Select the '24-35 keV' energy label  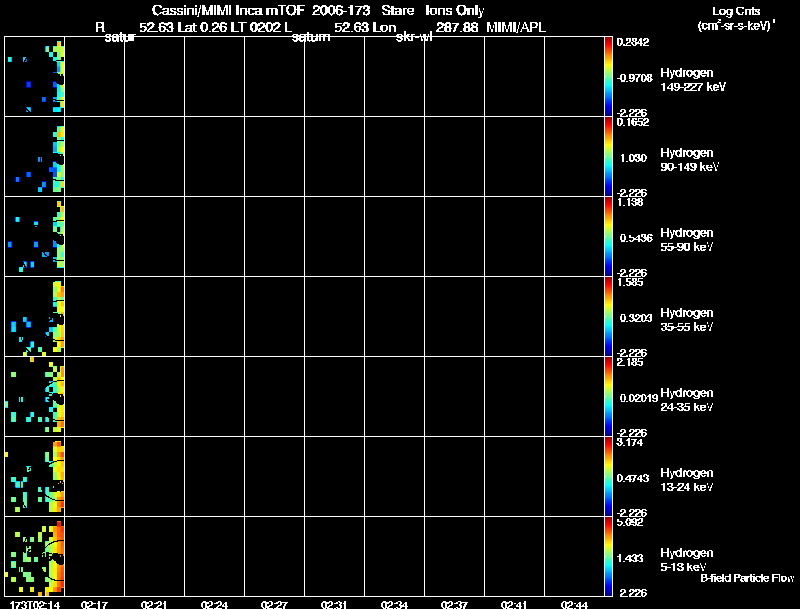686,408
